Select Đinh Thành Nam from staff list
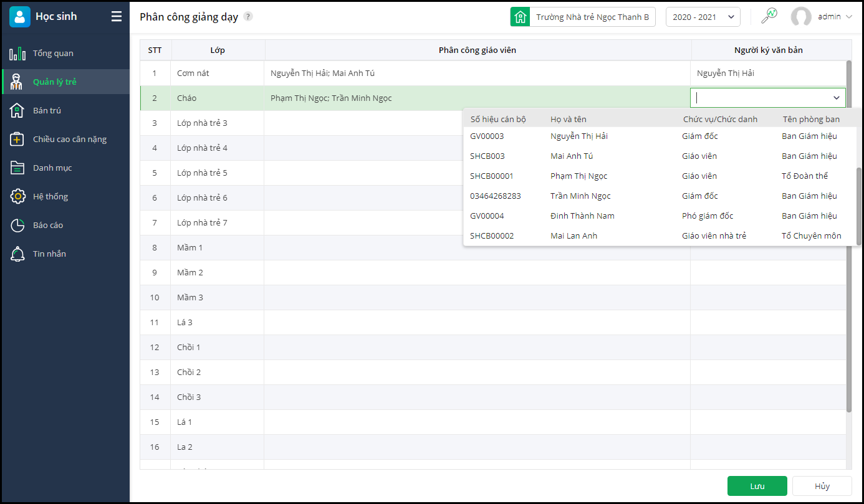Image resolution: width=864 pixels, height=504 pixels. point(582,216)
